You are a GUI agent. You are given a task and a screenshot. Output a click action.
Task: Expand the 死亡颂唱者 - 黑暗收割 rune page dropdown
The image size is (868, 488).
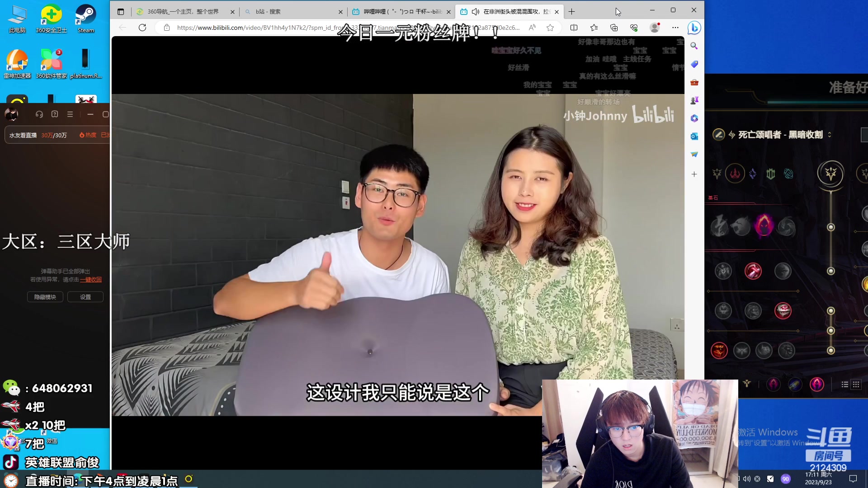[x=829, y=135]
